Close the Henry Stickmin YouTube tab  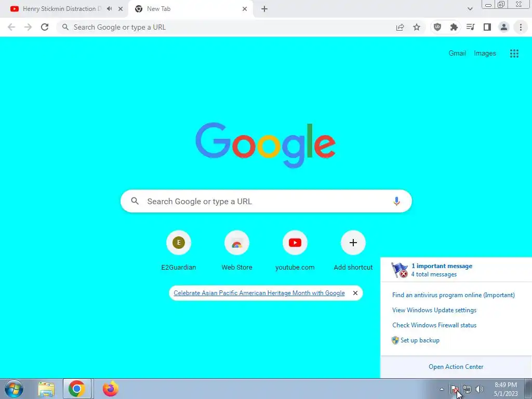pyautogui.click(x=121, y=9)
